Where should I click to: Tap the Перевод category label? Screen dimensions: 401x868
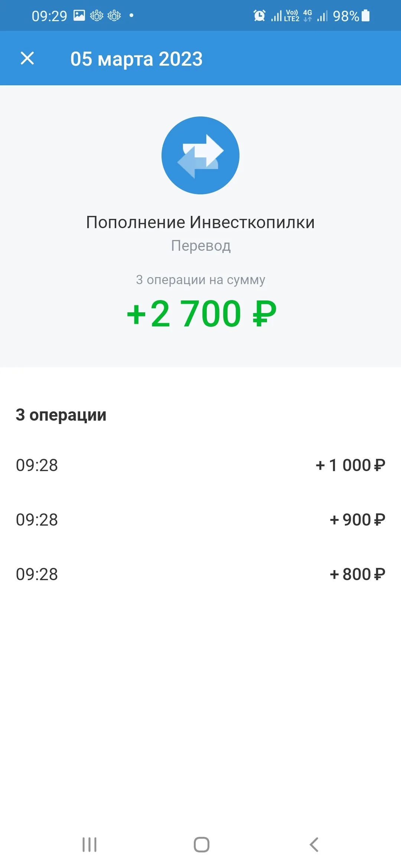[x=201, y=246]
